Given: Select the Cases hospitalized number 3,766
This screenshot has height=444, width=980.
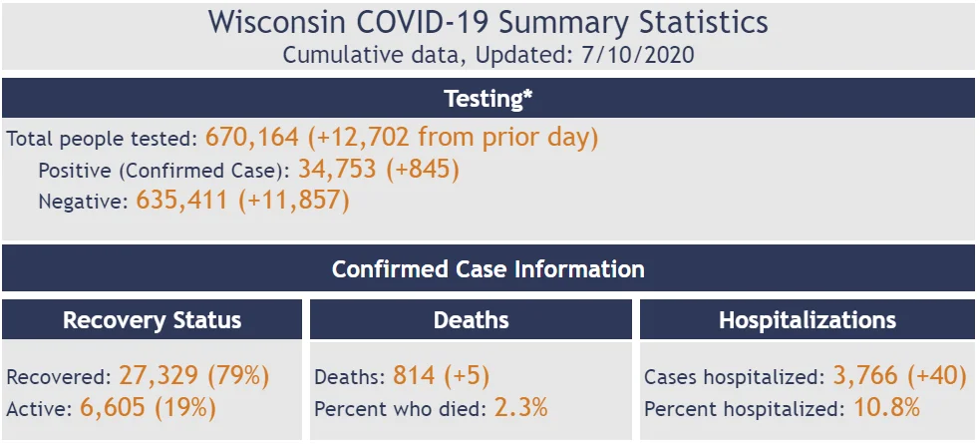Looking at the screenshot, I should click(x=865, y=376).
